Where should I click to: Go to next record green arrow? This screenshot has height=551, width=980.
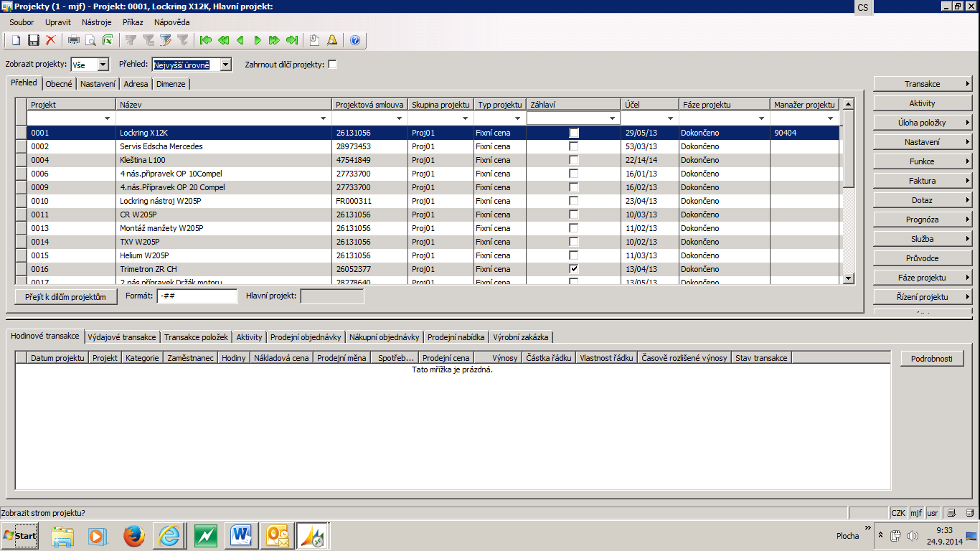258,40
